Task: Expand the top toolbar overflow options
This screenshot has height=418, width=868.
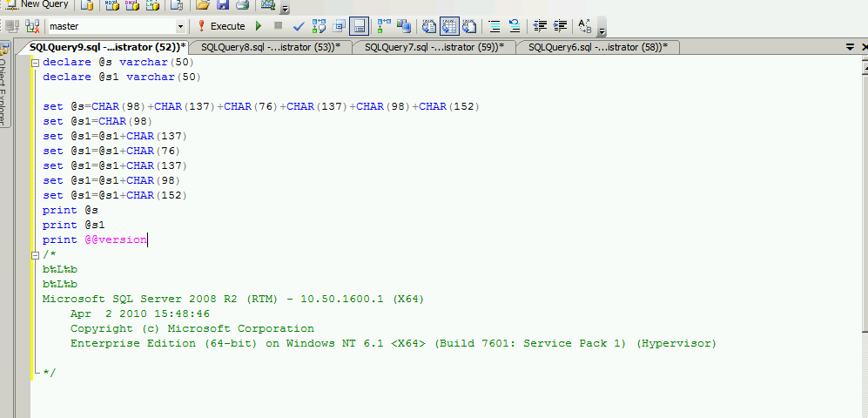Action: click(x=285, y=9)
